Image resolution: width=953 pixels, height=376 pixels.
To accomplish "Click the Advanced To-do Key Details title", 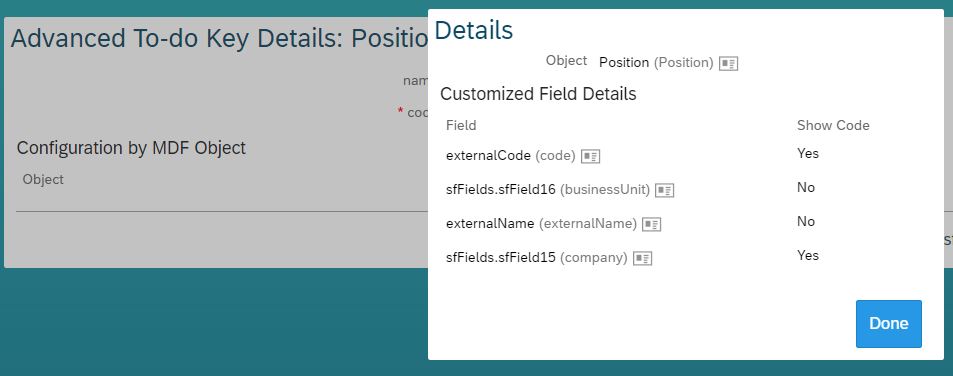I will pos(219,38).
